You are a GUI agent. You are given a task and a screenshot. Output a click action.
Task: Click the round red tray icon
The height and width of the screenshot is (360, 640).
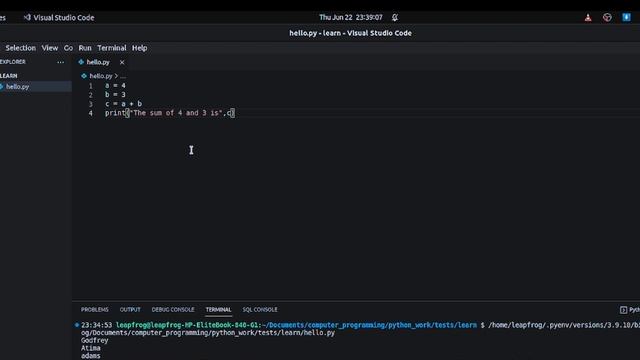(607, 18)
